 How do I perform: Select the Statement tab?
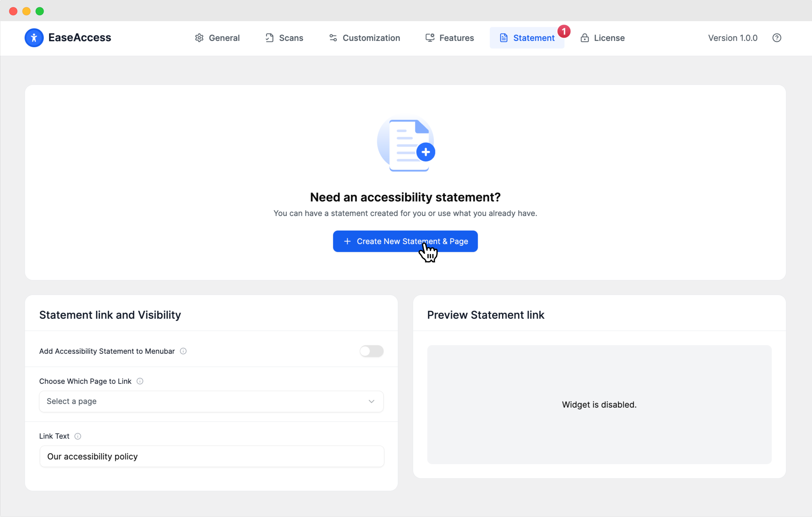click(x=527, y=38)
